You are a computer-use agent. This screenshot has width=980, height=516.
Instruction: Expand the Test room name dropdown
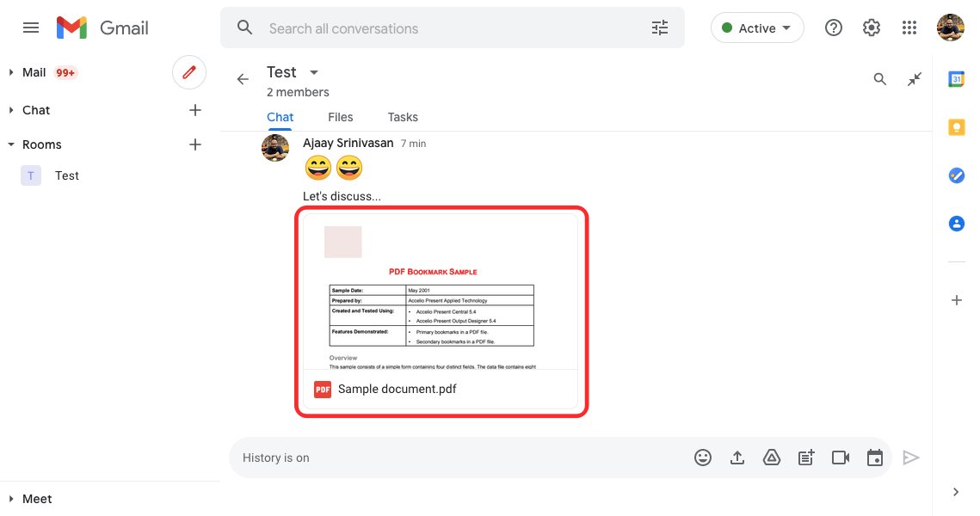(x=314, y=72)
